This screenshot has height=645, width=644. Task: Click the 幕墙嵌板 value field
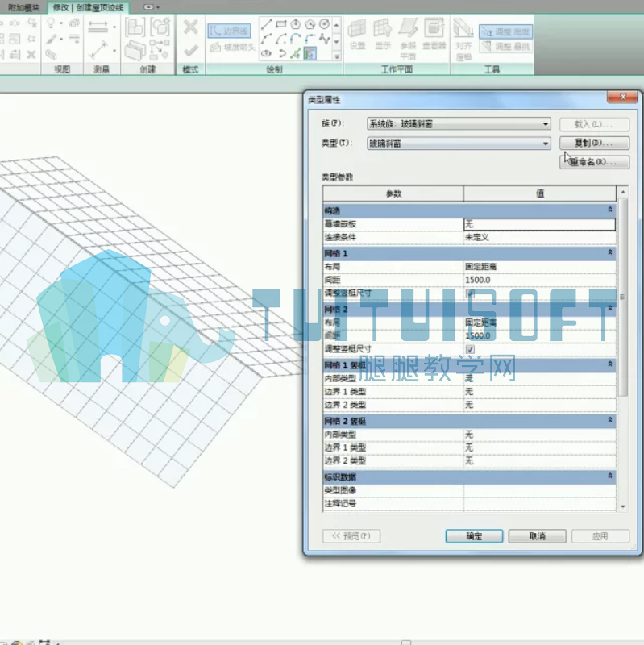(539, 224)
